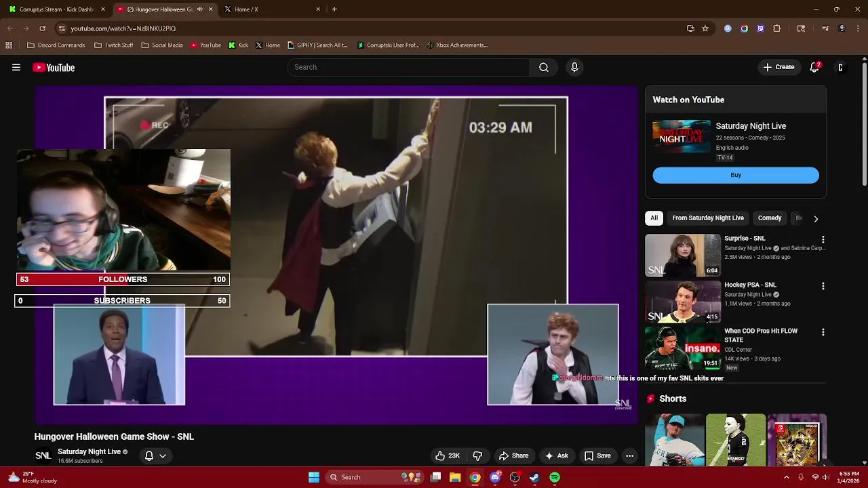Open the Chrome apps grid shortcut
This screenshot has width=868, height=488.
point(9,45)
